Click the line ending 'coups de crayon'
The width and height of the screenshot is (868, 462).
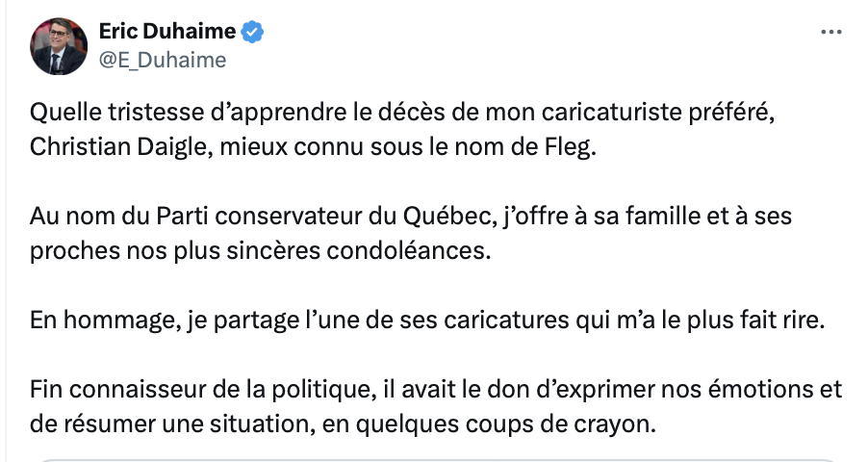pyautogui.click(x=343, y=424)
